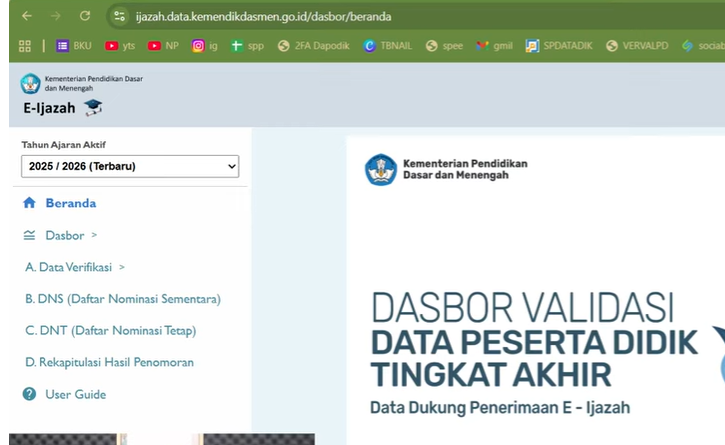
Task: Open the yts YouTube bookmark
Action: (120, 46)
